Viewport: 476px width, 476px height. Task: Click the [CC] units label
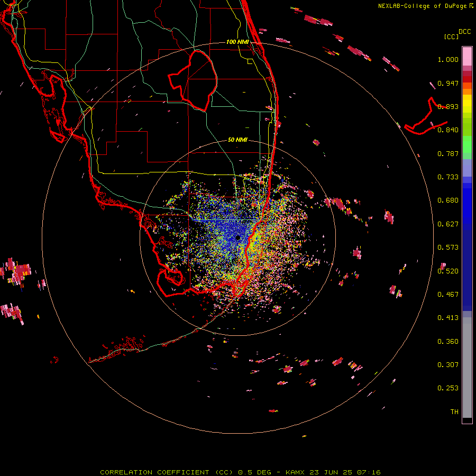(x=451, y=36)
